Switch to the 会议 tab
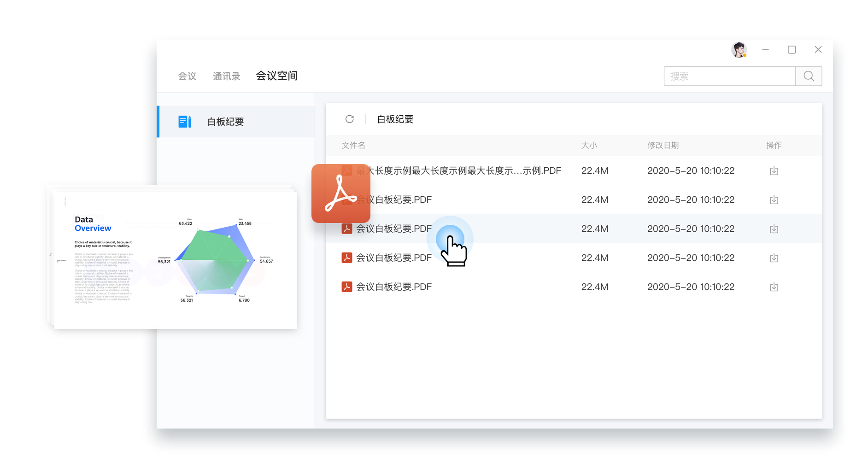Screen dimensions: 868x470 pos(187,76)
